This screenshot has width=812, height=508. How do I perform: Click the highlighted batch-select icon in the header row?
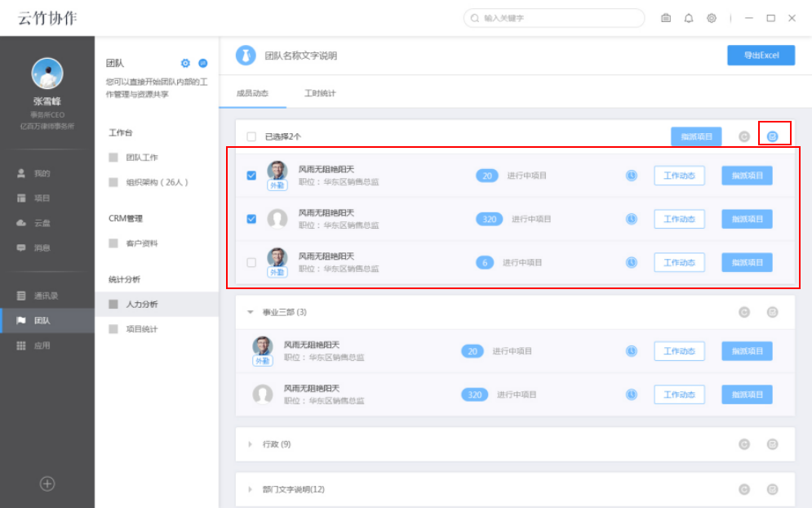coord(772,136)
